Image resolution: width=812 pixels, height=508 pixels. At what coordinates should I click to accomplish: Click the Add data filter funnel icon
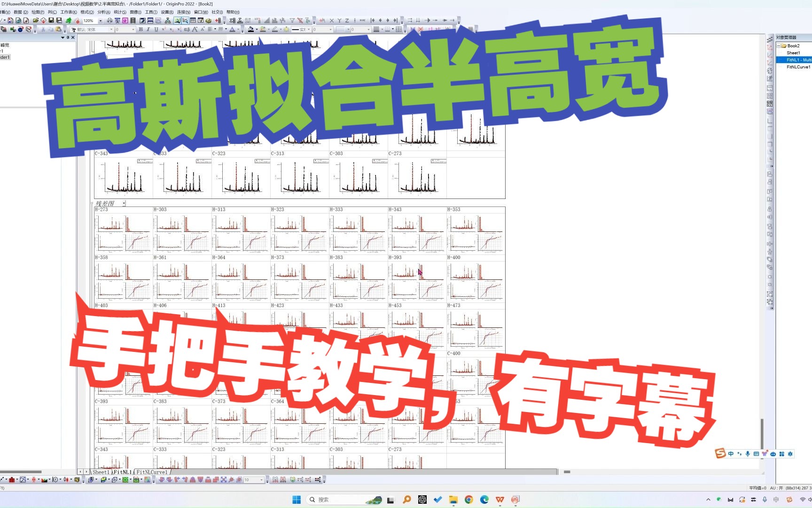pos(292,20)
